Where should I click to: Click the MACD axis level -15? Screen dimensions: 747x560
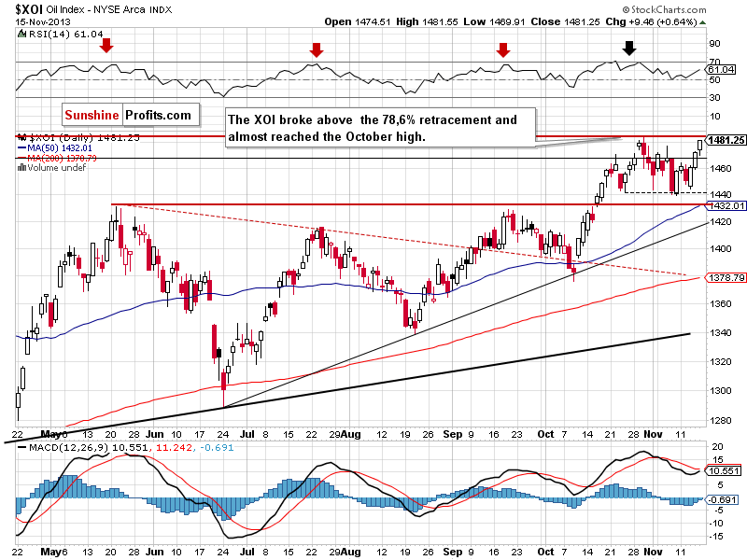715,537
